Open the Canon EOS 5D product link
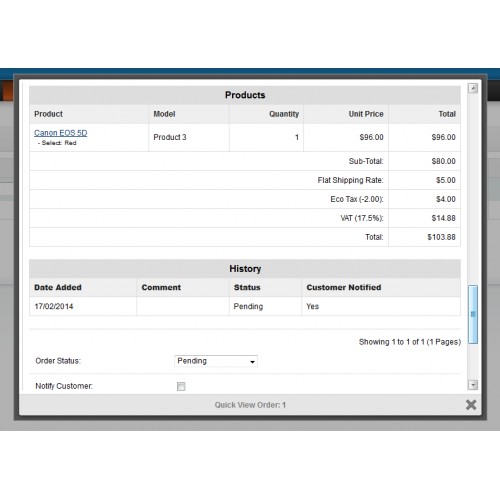The image size is (500, 500). pyautogui.click(x=61, y=133)
